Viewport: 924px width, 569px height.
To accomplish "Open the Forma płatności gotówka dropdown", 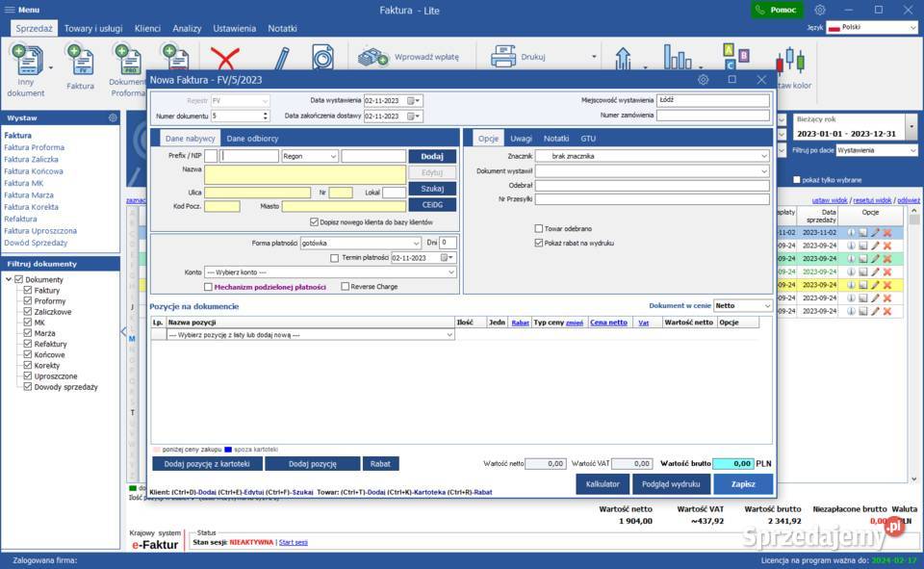I will pyautogui.click(x=361, y=243).
